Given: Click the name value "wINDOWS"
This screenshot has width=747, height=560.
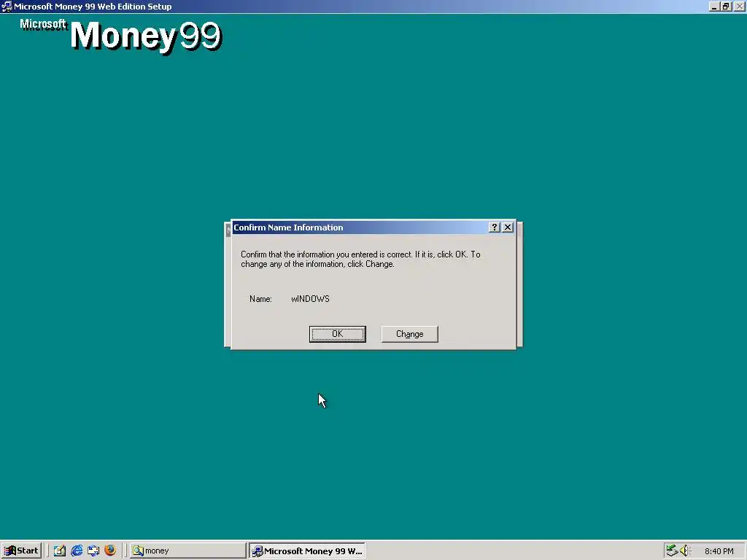Looking at the screenshot, I should pyautogui.click(x=310, y=298).
